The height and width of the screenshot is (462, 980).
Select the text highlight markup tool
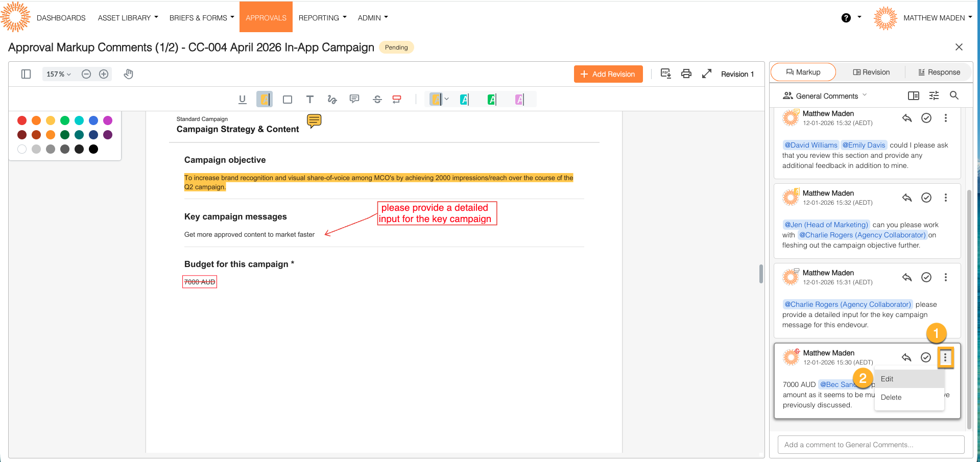[265, 100]
